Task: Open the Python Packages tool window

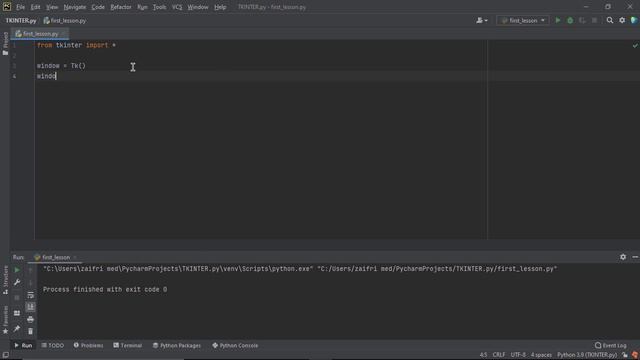Action: tap(177, 345)
